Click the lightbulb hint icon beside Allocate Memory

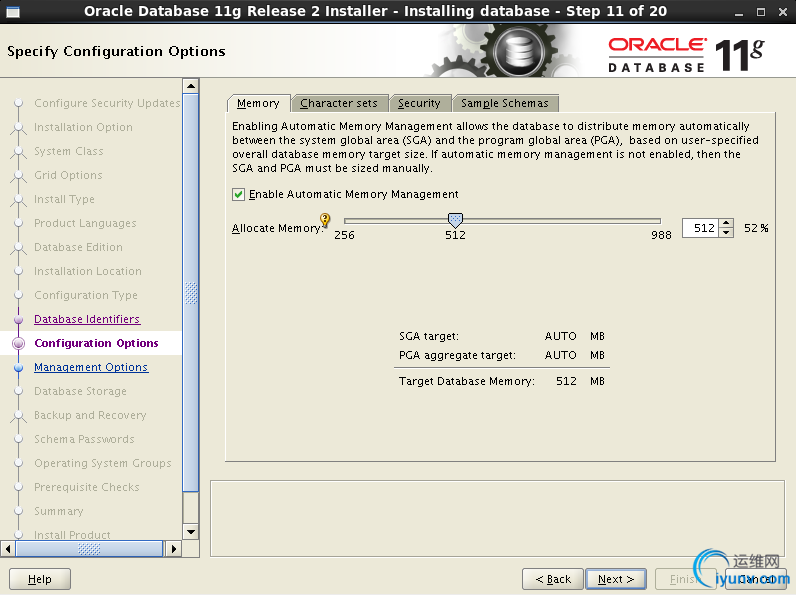(x=325, y=220)
